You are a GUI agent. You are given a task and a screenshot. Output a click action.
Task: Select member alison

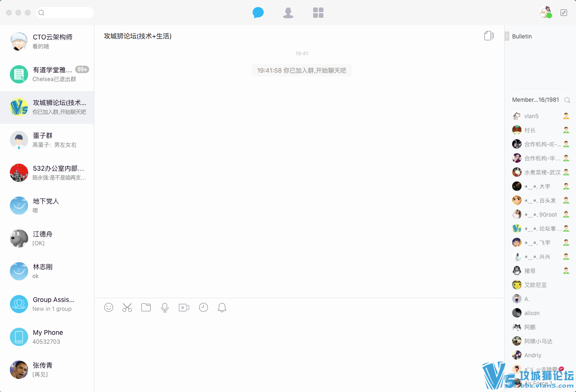(x=540, y=313)
